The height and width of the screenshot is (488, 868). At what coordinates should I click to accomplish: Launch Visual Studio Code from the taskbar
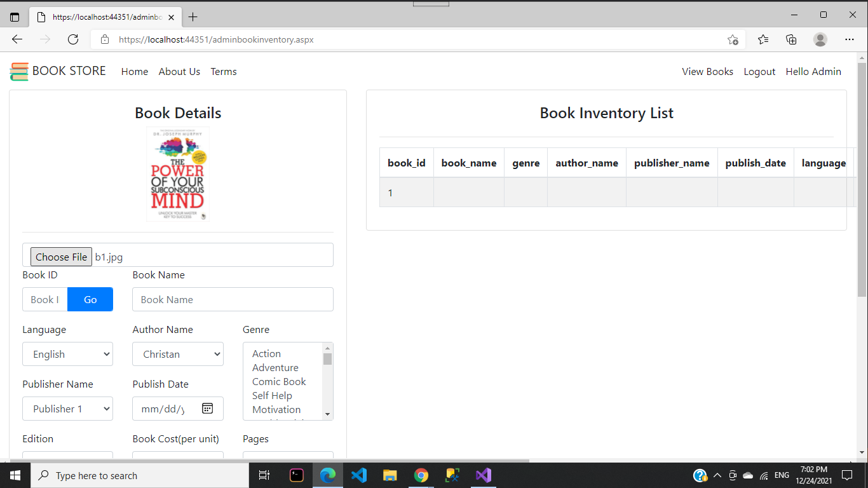(x=358, y=475)
